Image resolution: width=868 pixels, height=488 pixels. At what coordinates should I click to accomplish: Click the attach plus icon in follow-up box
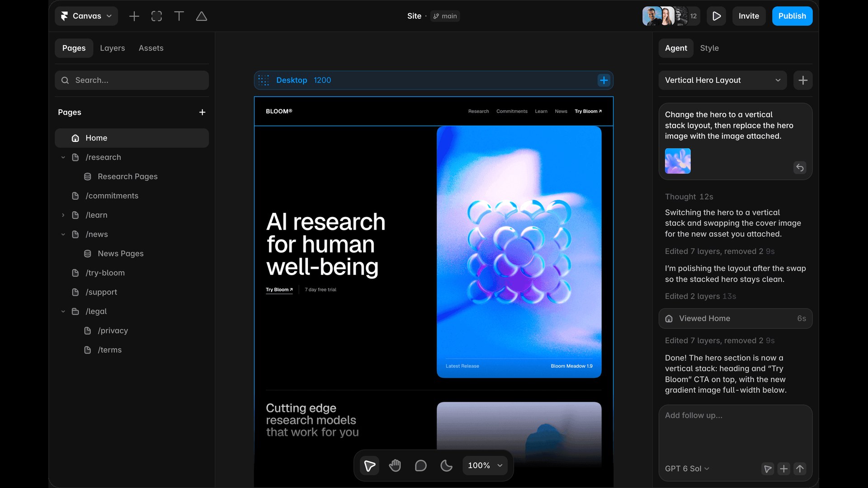(784, 469)
